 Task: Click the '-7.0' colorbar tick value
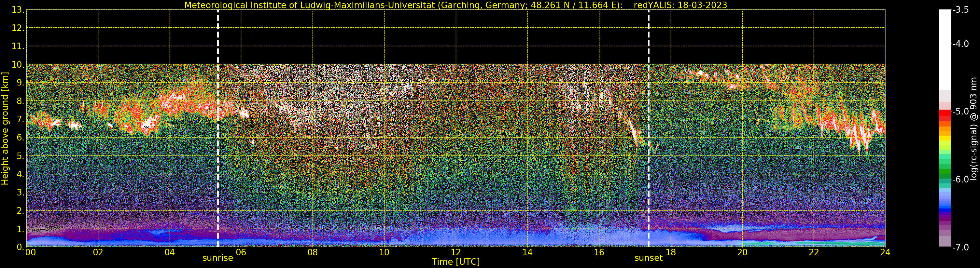[x=960, y=247]
